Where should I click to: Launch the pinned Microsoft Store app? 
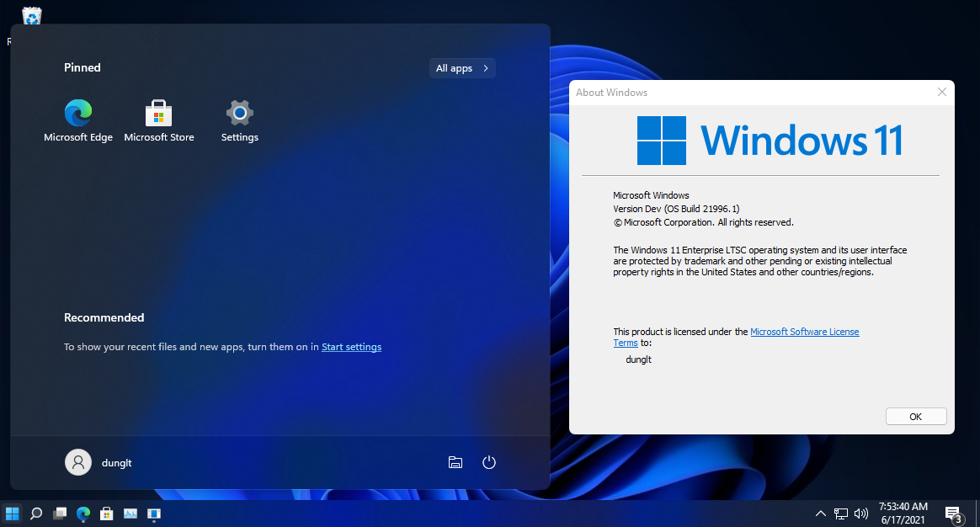[159, 121]
